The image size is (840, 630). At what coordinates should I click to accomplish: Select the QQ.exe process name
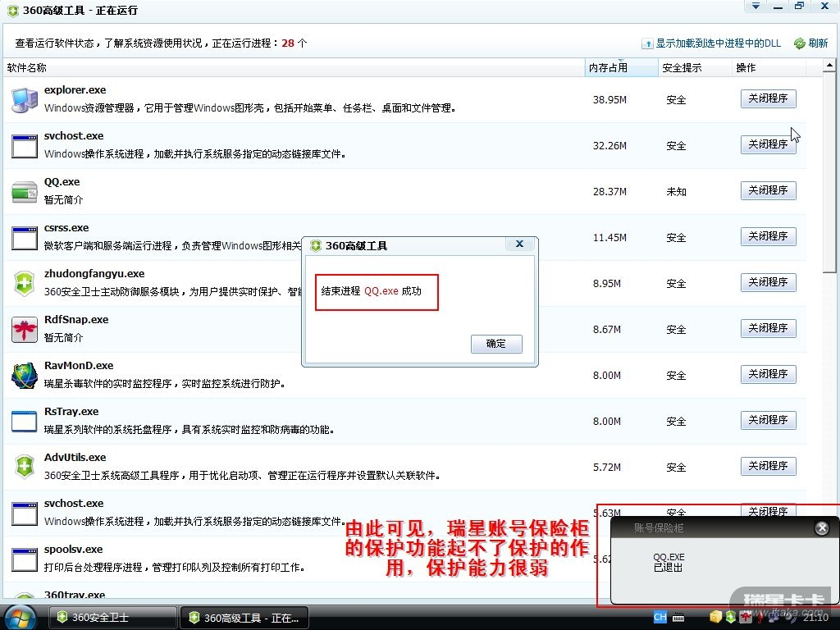[x=62, y=182]
